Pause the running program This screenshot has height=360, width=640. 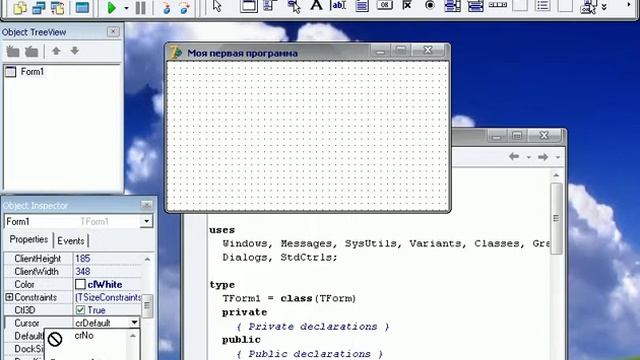pyautogui.click(x=140, y=7)
